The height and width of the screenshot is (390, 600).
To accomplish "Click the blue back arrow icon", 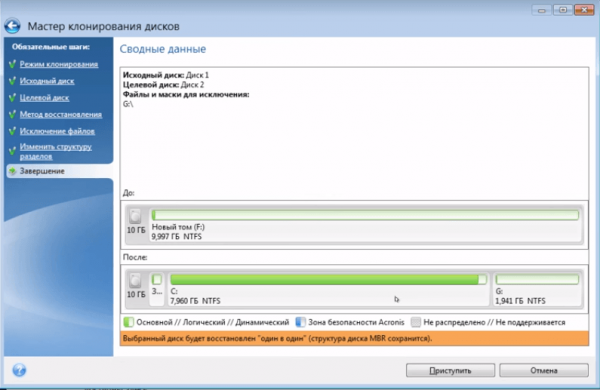I will [x=12, y=26].
